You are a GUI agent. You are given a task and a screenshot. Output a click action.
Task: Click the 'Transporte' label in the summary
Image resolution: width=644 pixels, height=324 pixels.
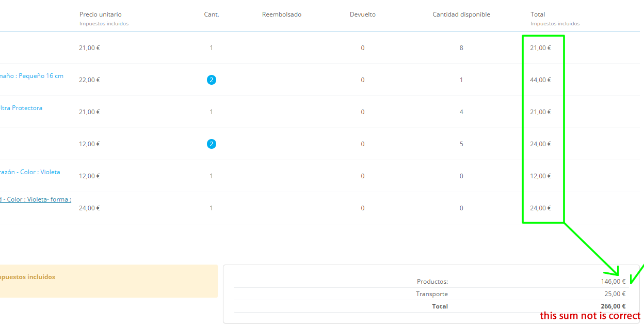[432, 294]
